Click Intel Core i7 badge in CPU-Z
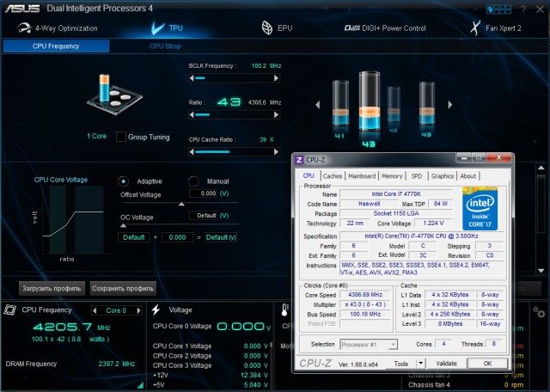The height and width of the screenshot is (392, 550). [x=480, y=209]
